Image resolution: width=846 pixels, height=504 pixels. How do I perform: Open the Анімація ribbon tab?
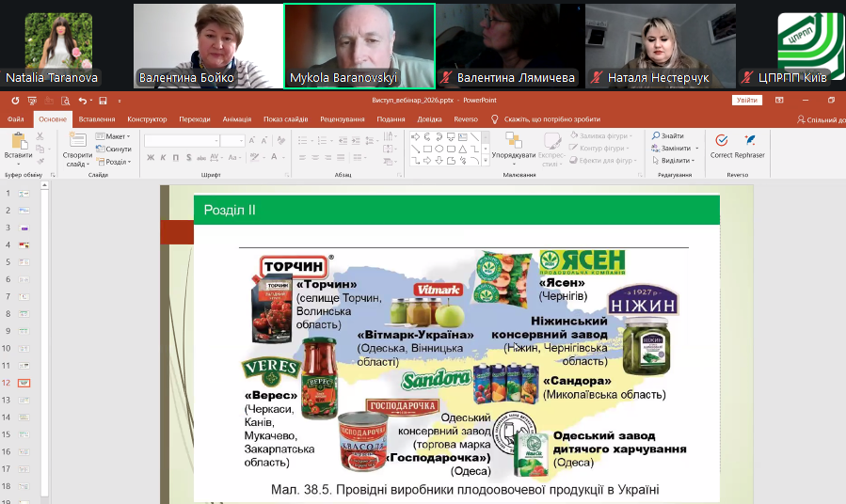click(x=237, y=119)
